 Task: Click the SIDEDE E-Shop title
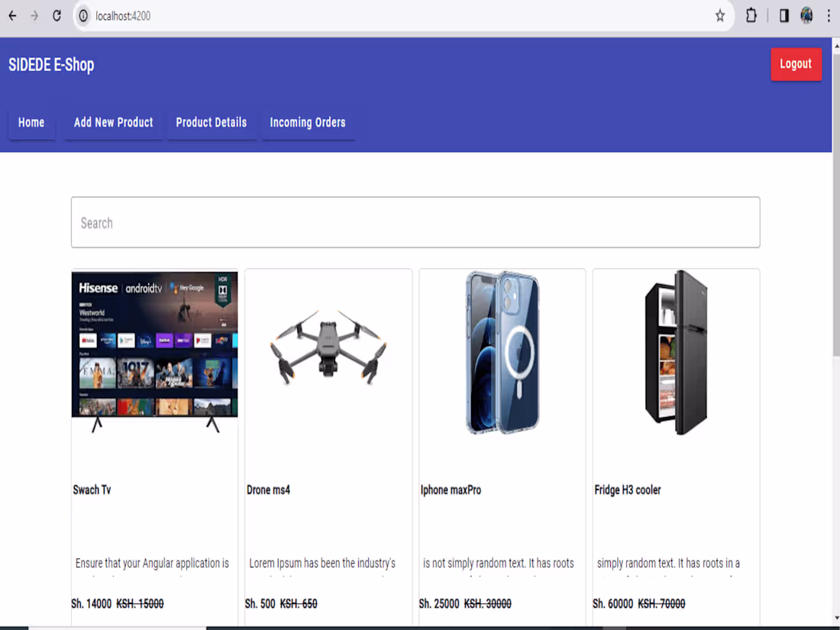click(51, 65)
